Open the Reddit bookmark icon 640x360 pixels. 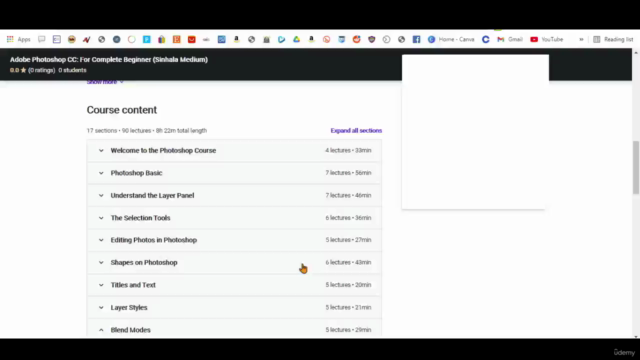point(356,40)
